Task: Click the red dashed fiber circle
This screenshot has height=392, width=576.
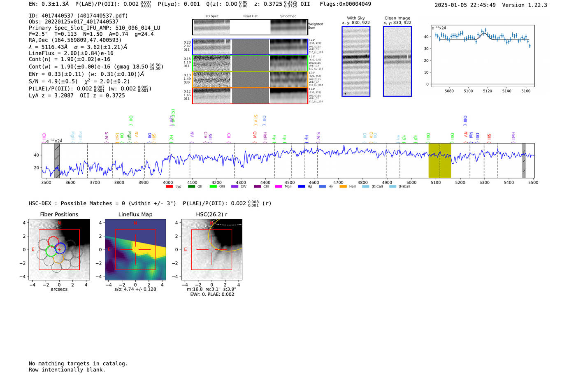Action: (53, 242)
